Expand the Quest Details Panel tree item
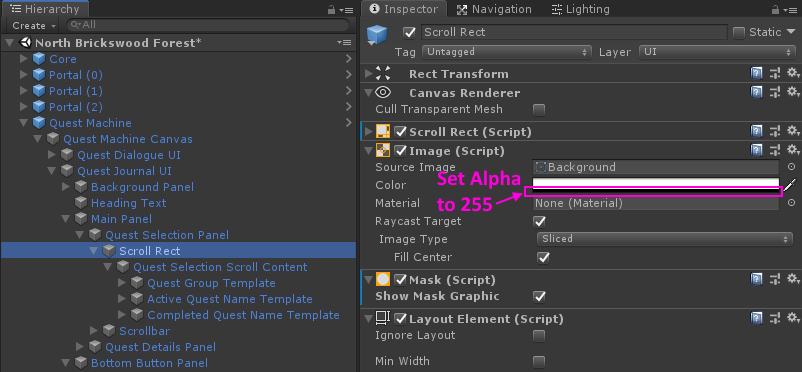Viewport: 802px width, 372px height. pyautogui.click(x=80, y=347)
